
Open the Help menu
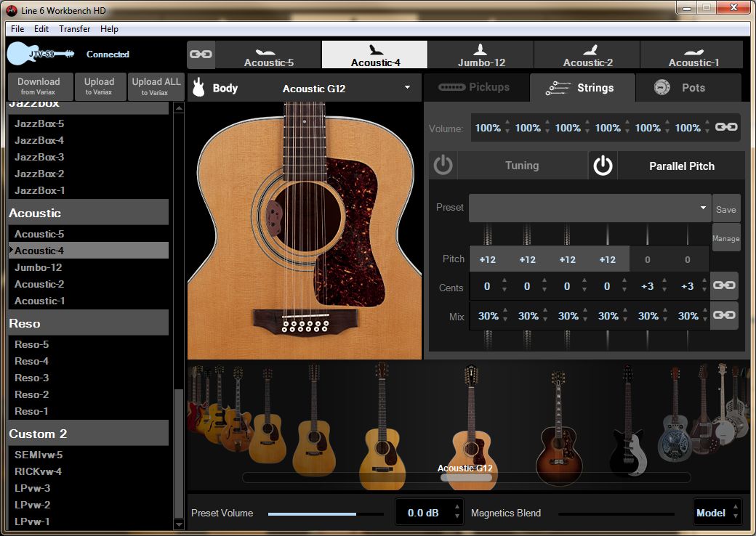tap(109, 29)
